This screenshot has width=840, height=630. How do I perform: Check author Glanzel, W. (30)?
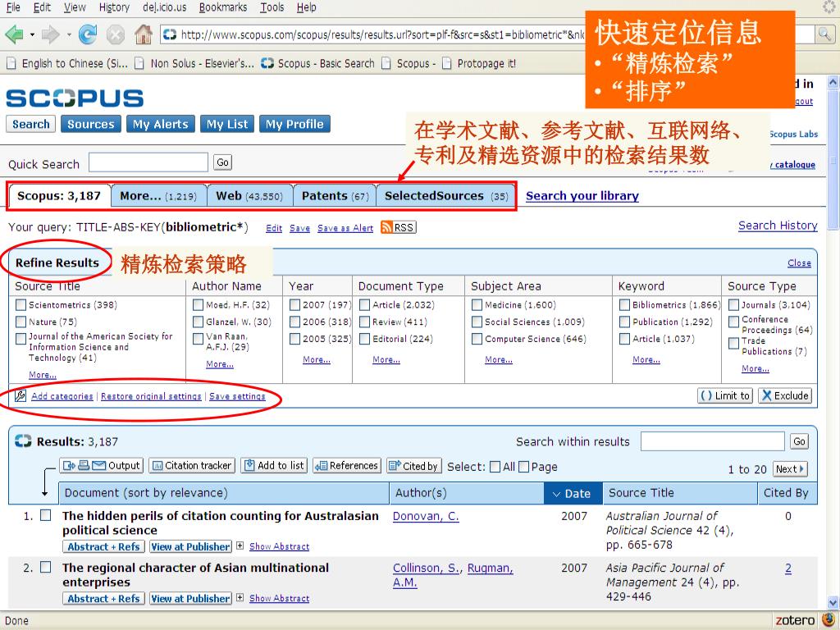198,322
